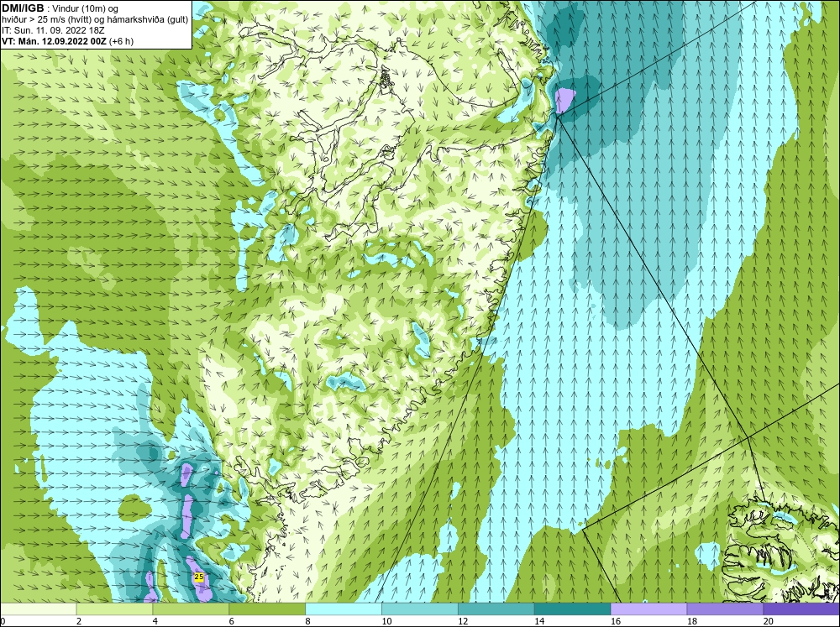Screen dimensions: 840x627
Task: Click the purple wind maximum patch off the east coast
Action: click(564, 100)
